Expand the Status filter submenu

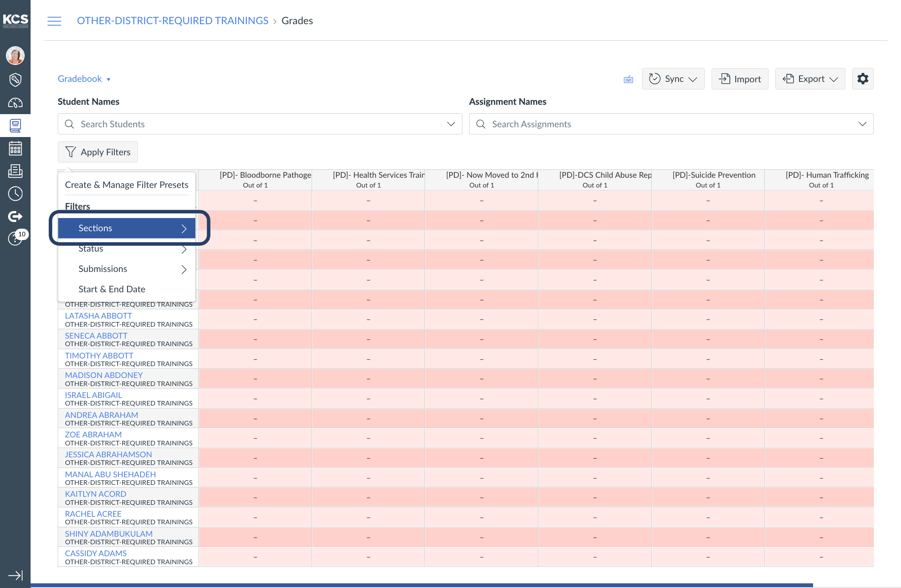[127, 249]
